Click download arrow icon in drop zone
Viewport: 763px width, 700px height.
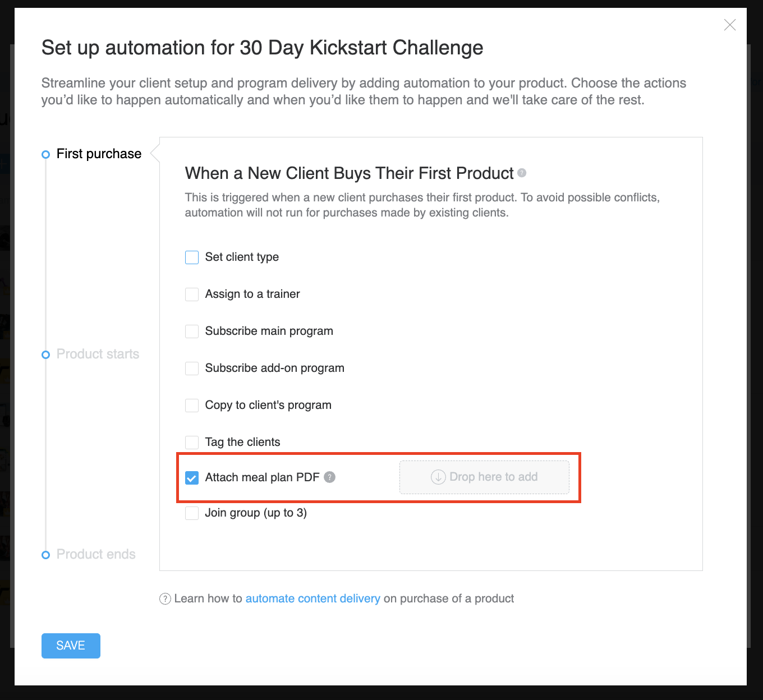click(x=438, y=477)
